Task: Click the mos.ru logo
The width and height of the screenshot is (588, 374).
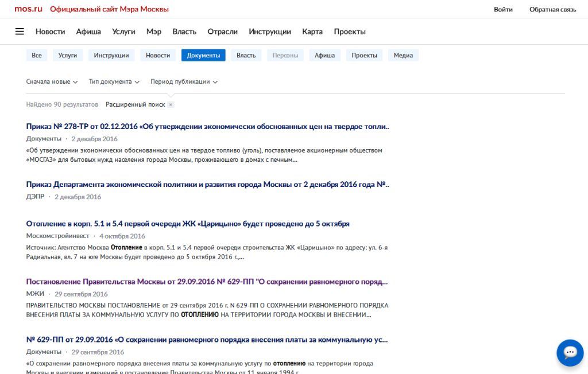Action: [x=28, y=9]
